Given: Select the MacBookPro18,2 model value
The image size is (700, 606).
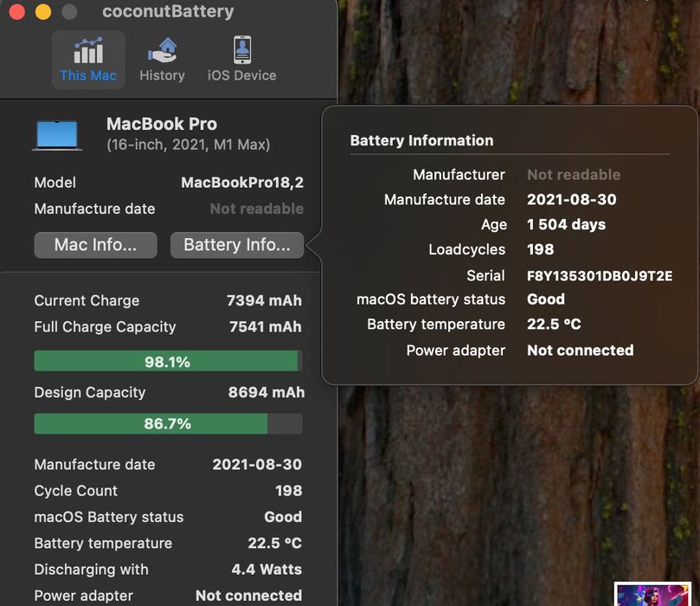Looking at the screenshot, I should click(242, 182).
